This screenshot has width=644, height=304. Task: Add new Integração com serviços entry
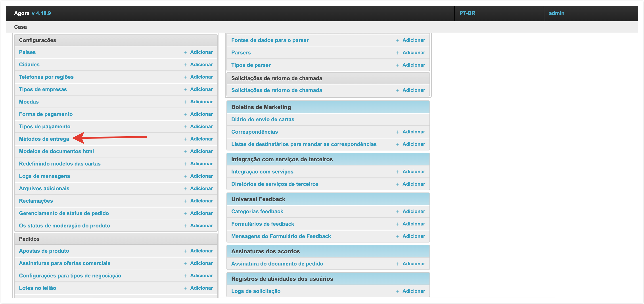(414, 172)
